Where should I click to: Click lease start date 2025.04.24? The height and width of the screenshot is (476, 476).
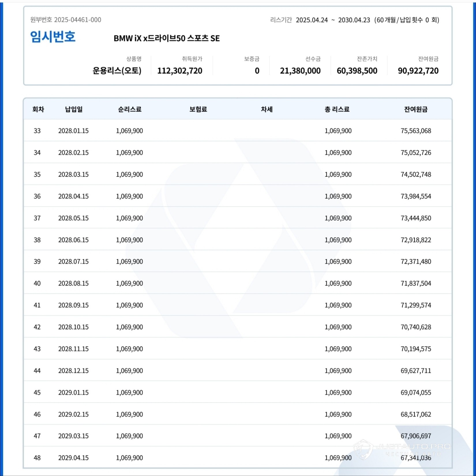point(312,20)
